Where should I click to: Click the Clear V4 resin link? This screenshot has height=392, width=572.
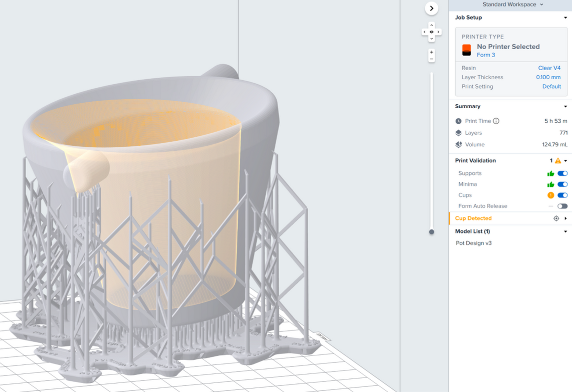(549, 68)
